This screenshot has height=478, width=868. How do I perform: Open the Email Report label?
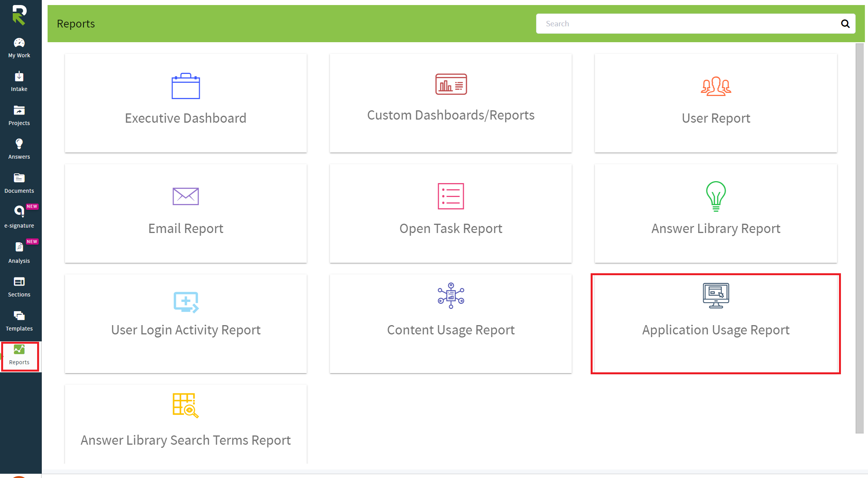(x=186, y=228)
